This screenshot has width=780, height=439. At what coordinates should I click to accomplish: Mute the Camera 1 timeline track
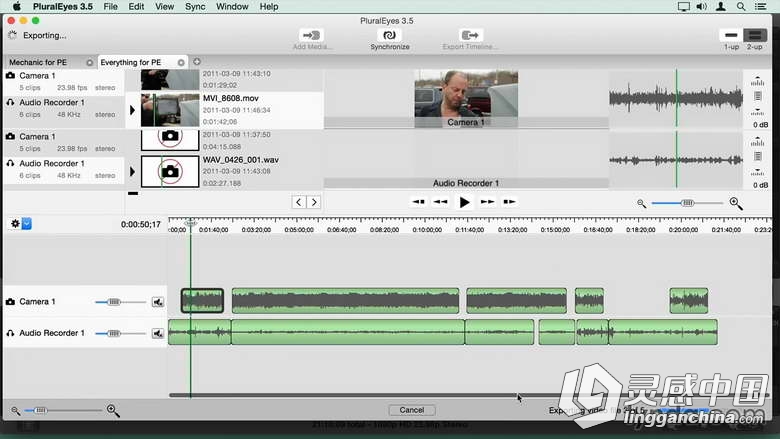[x=158, y=302]
